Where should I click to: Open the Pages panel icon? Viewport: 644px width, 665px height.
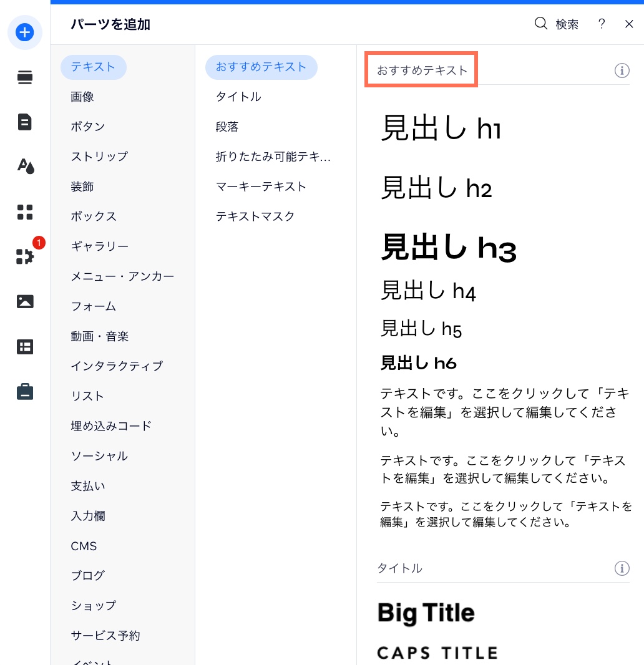tap(24, 122)
